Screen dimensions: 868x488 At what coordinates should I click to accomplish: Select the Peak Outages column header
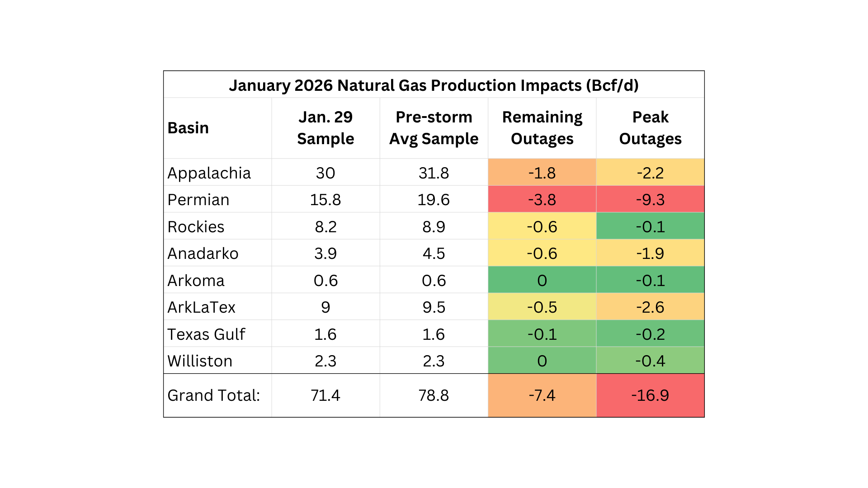coord(650,128)
